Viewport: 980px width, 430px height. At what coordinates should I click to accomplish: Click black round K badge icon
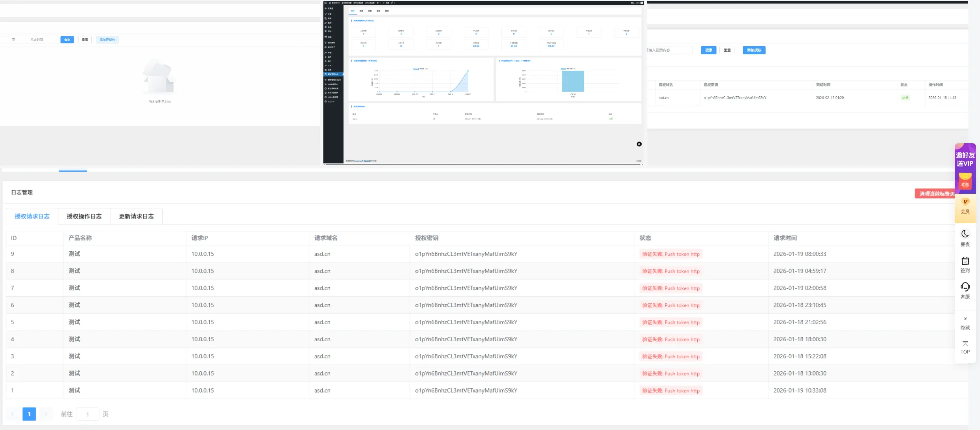639,144
